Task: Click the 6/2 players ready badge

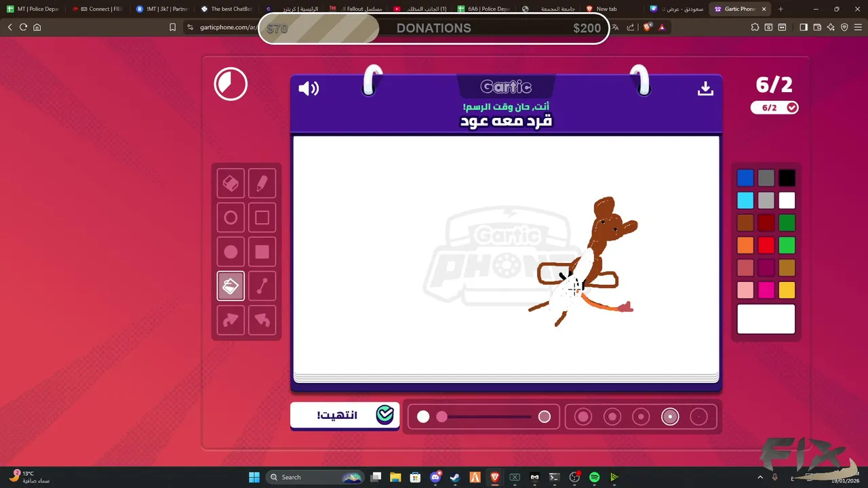Action: point(774,107)
